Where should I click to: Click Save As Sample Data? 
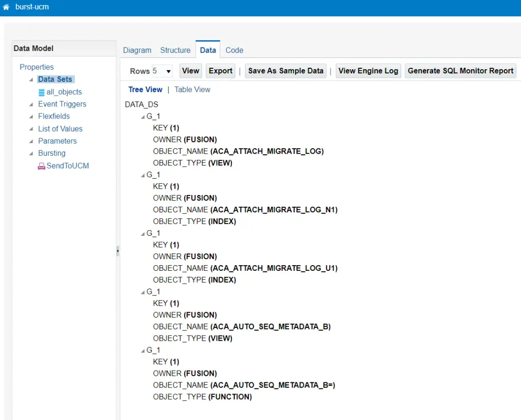(x=285, y=71)
